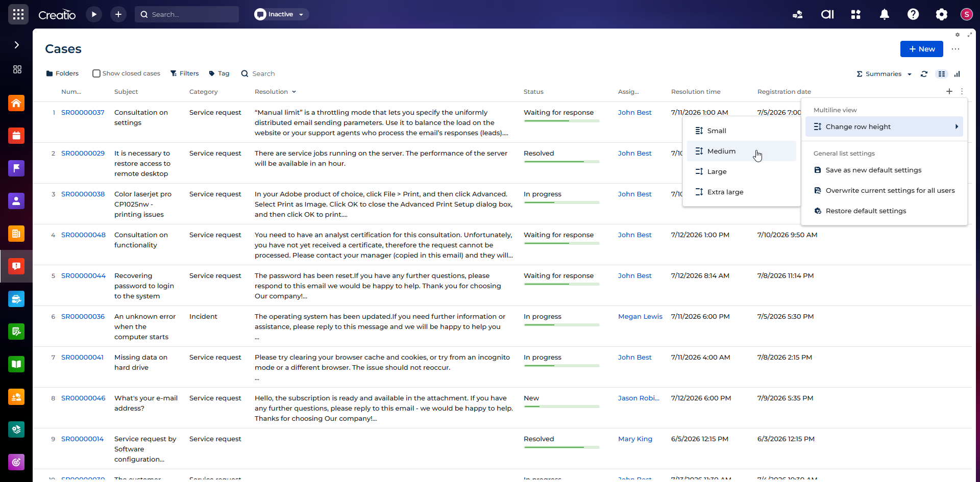Toggle Show closed cases checkbox
The width and height of the screenshot is (980, 482).
pyautogui.click(x=96, y=73)
